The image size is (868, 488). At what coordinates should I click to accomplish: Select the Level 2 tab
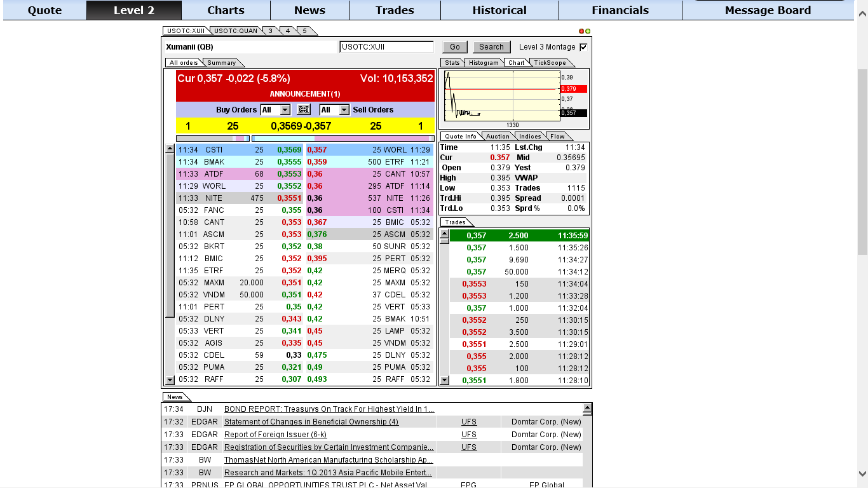click(134, 10)
